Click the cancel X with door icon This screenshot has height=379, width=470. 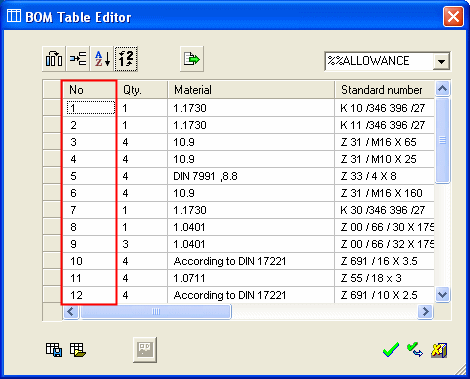click(439, 350)
